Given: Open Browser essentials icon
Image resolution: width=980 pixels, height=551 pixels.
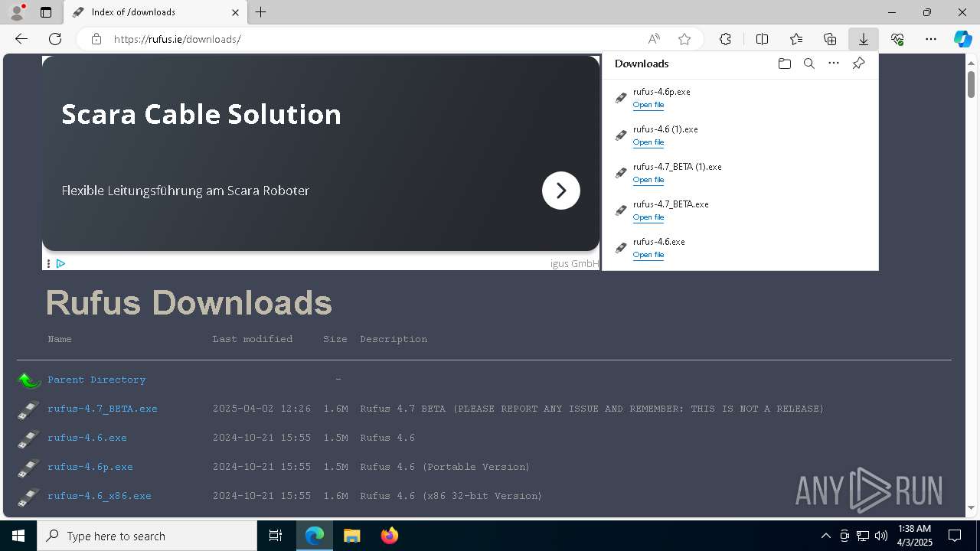Looking at the screenshot, I should (x=897, y=39).
